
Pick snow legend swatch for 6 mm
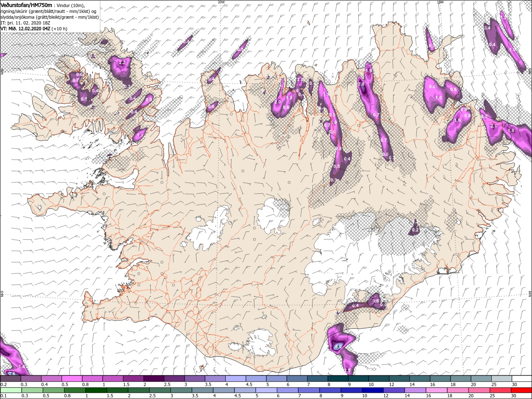coord(297,378)
